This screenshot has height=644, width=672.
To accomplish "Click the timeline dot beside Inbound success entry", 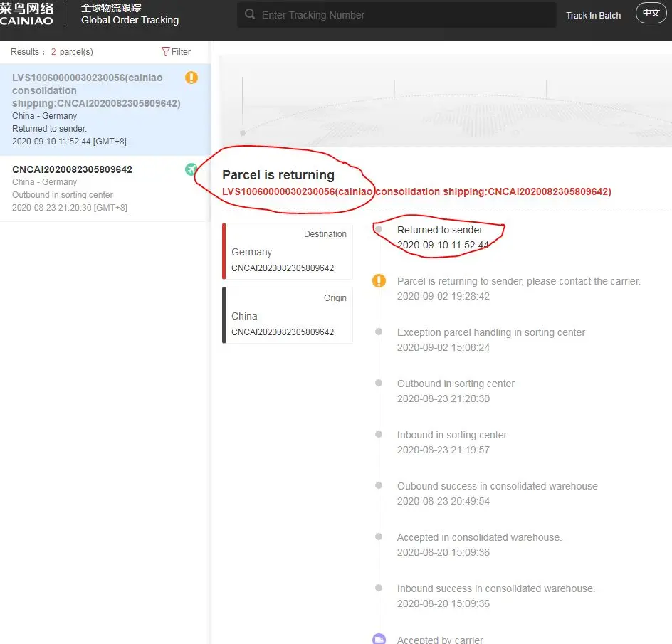I will pyautogui.click(x=379, y=588).
